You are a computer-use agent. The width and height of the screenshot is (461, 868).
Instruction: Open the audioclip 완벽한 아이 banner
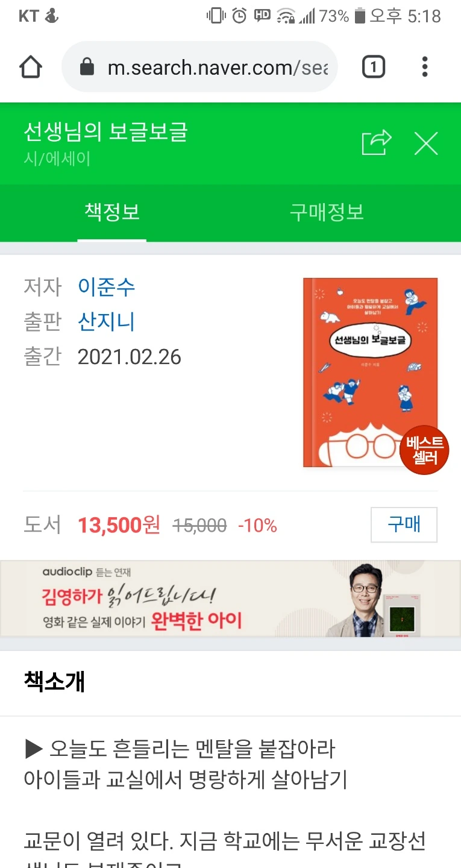(x=230, y=599)
